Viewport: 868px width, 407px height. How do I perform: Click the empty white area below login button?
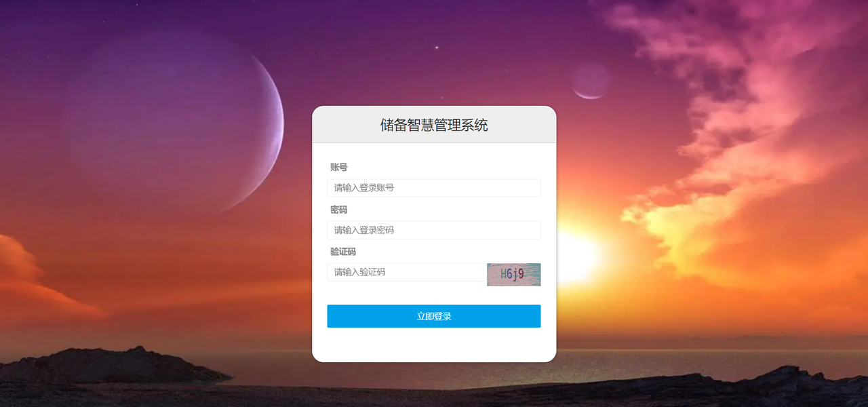coord(434,345)
